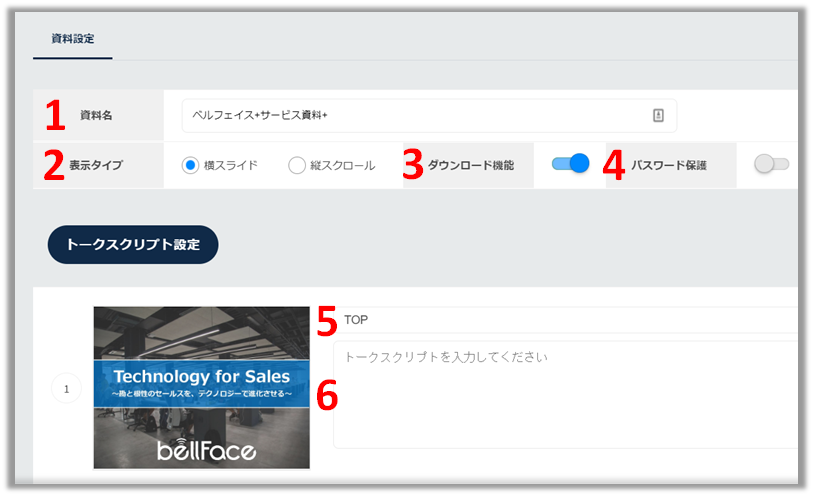Click the circled slide number 1
Viewport: 813px width, 496px height.
tap(66, 388)
